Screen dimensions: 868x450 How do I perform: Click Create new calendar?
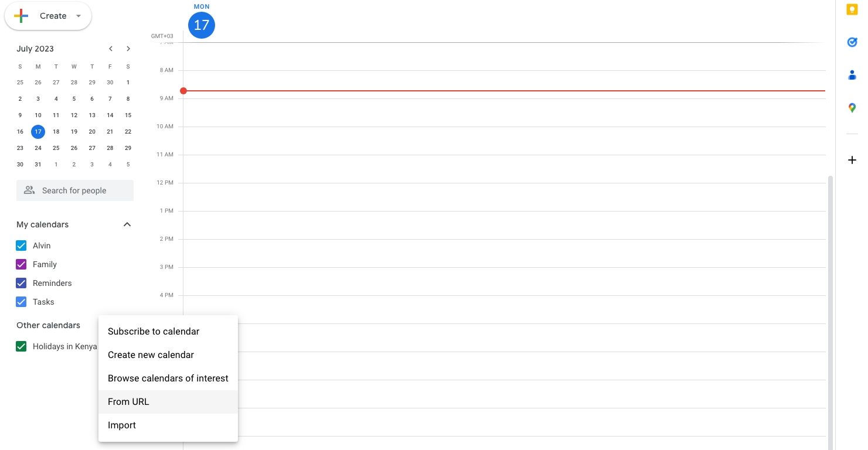click(151, 354)
